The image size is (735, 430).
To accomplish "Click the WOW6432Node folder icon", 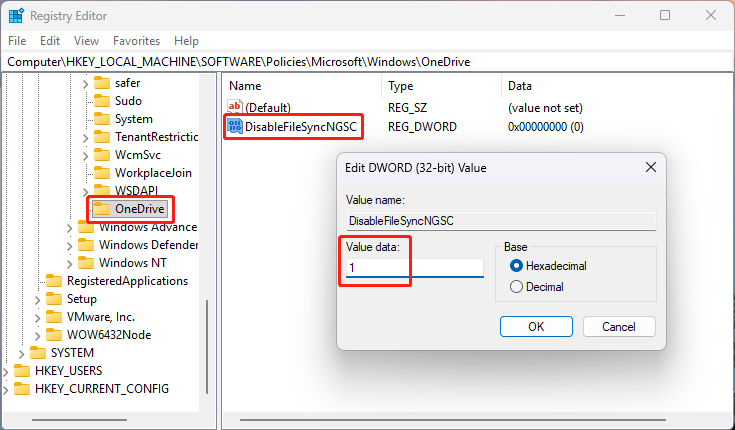I will pyautogui.click(x=54, y=335).
